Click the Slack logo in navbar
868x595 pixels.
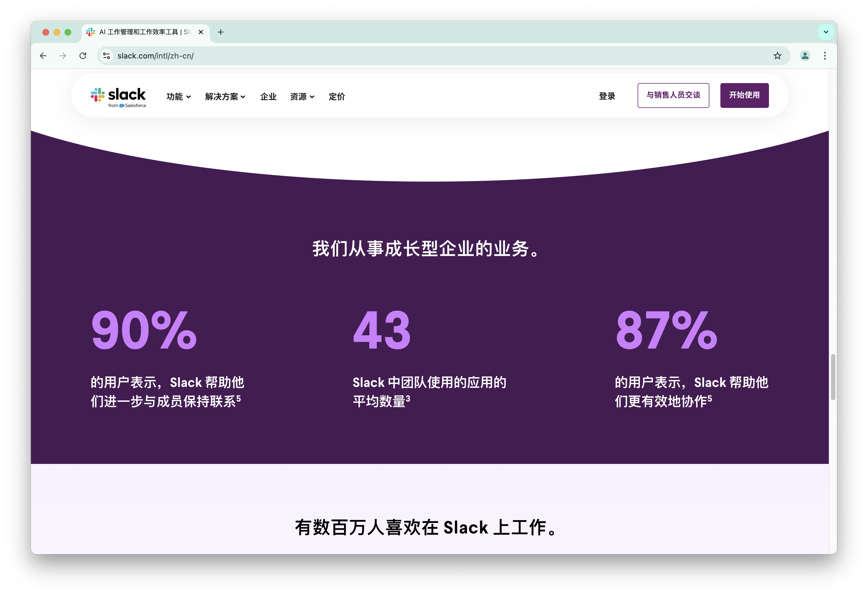[x=118, y=97]
